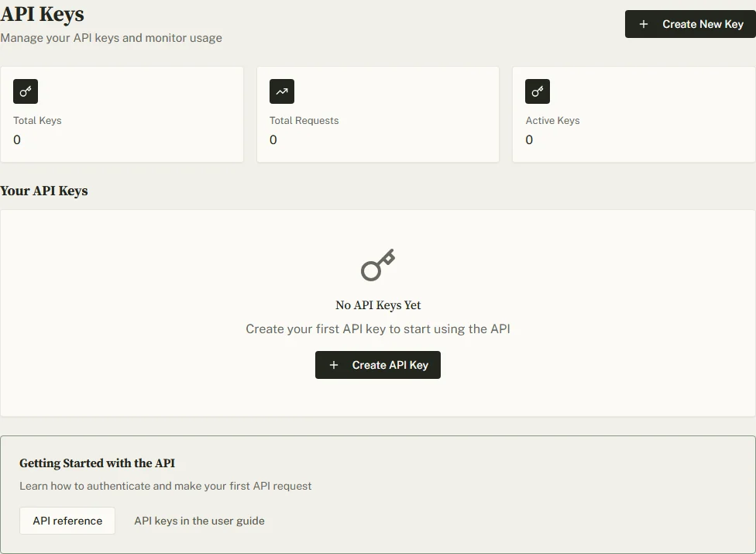
Task: Click the No API Keys Yet message
Action: pyautogui.click(x=378, y=305)
